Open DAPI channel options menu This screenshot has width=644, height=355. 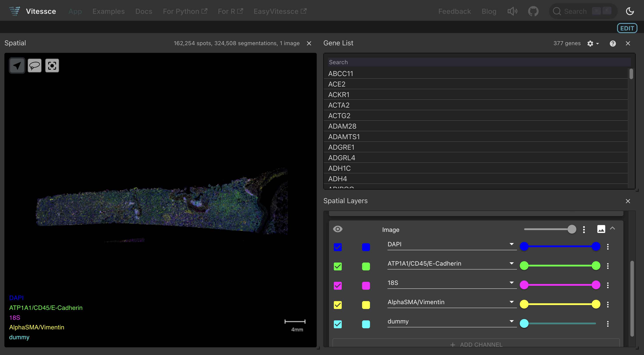tap(608, 247)
